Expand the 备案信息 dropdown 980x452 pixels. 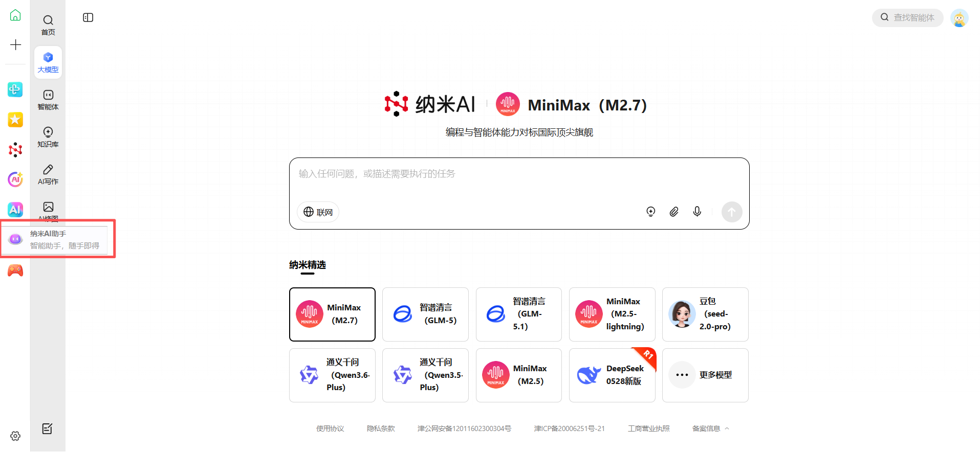tap(710, 428)
